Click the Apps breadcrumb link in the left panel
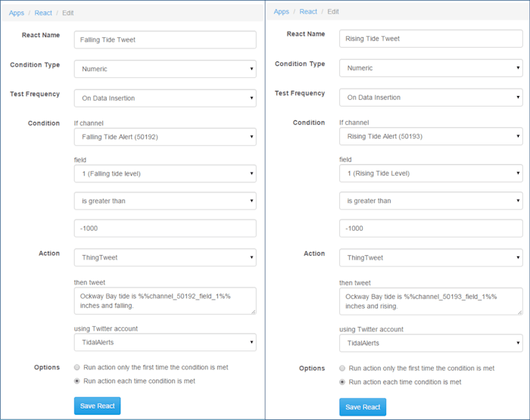530x420 pixels. tap(17, 13)
